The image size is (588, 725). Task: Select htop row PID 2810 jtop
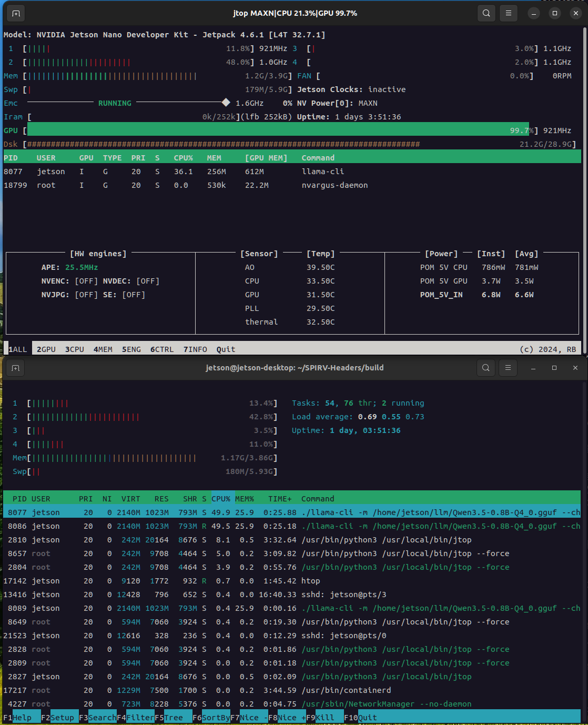tap(292, 540)
